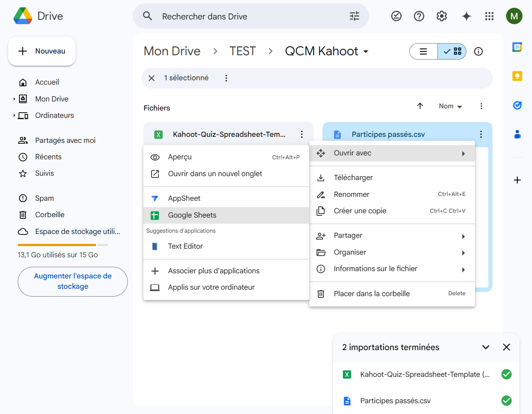The width and height of the screenshot is (532, 414).
Task: Navigate to TEST folder in the breadcrumb
Action: click(x=243, y=51)
